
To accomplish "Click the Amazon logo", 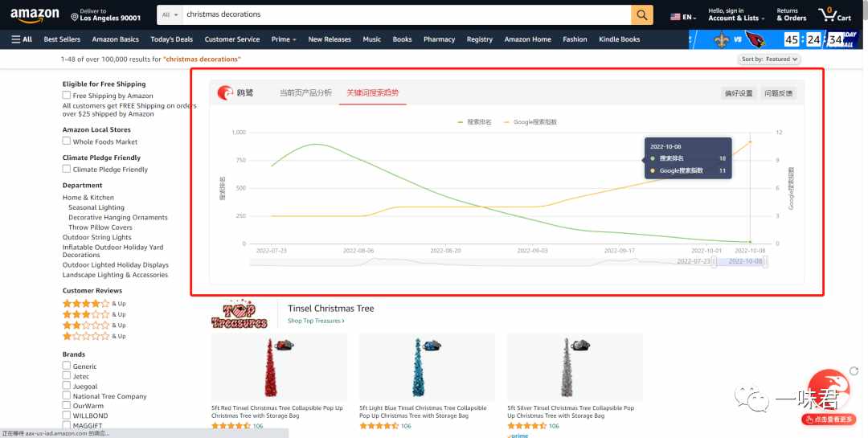I will pyautogui.click(x=35, y=15).
